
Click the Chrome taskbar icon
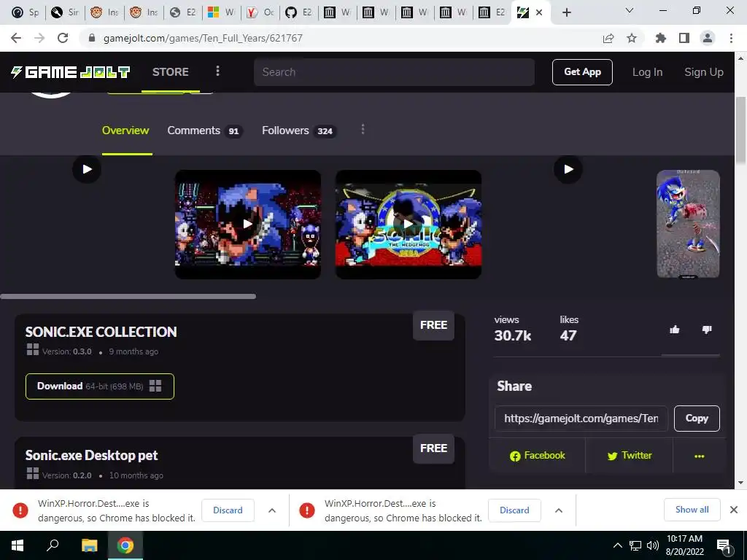125,545
